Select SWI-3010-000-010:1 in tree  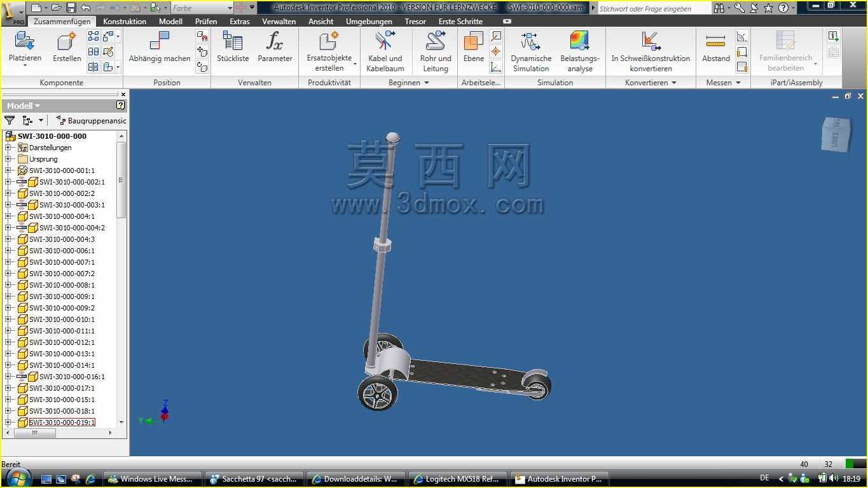coord(62,319)
